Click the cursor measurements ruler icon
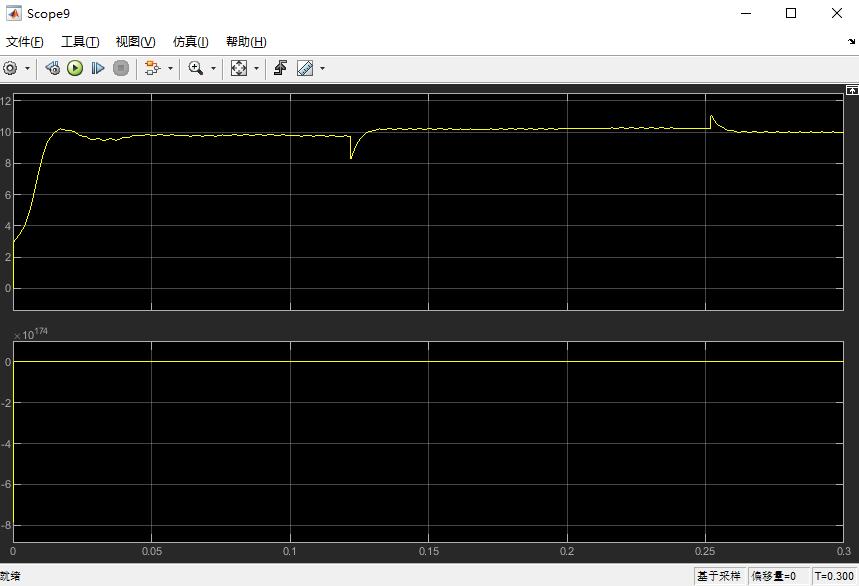The width and height of the screenshot is (859, 586). point(305,68)
